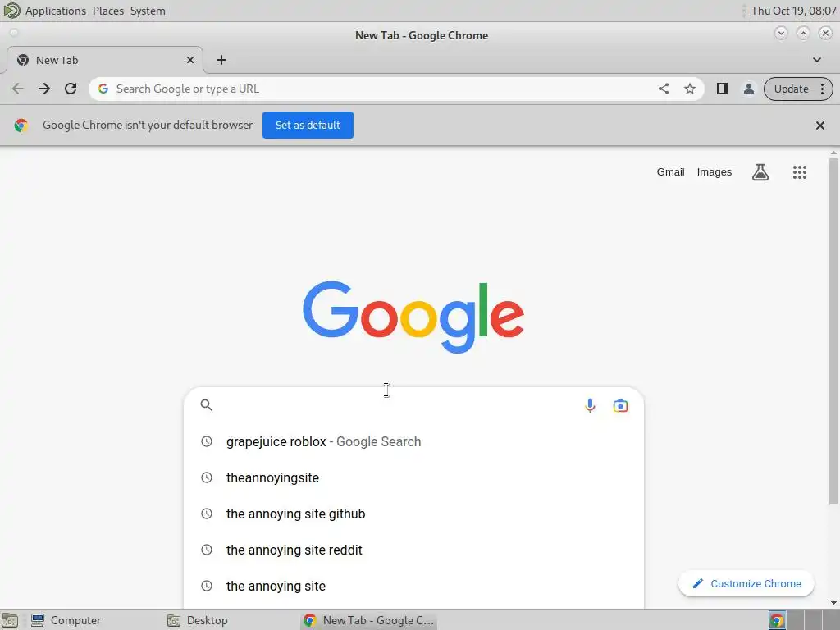This screenshot has width=840, height=630.
Task: Open the Places menu
Action: click(108, 11)
